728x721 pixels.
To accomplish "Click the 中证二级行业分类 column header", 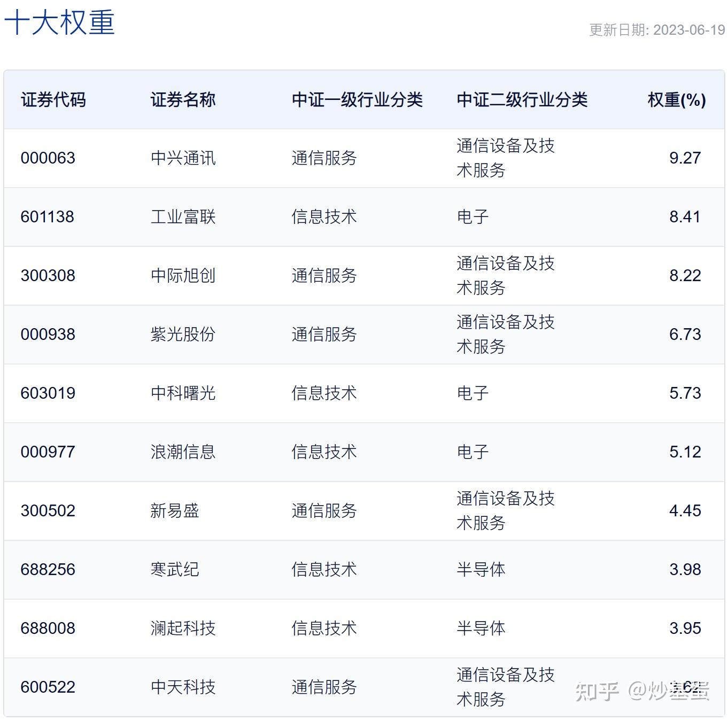I will click(522, 100).
